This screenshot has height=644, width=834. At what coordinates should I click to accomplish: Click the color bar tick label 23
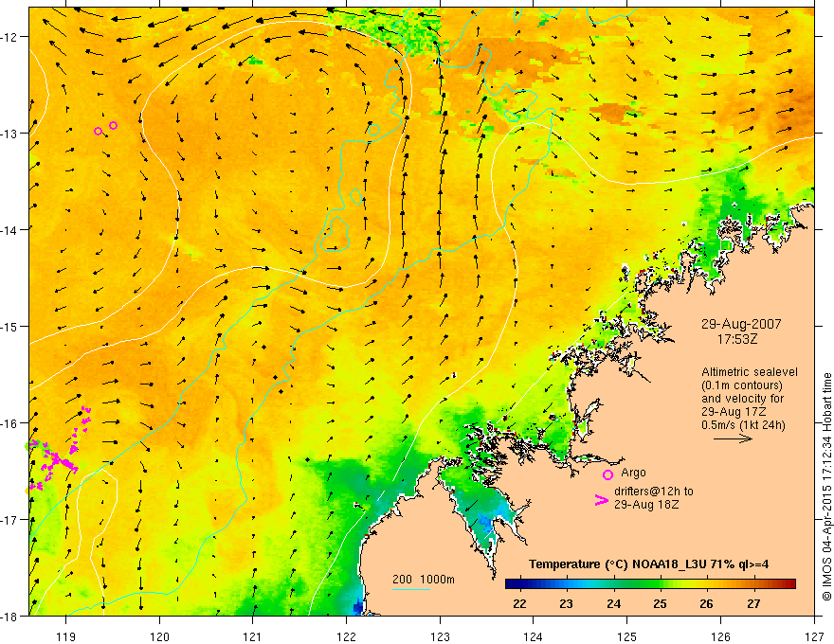(x=567, y=604)
